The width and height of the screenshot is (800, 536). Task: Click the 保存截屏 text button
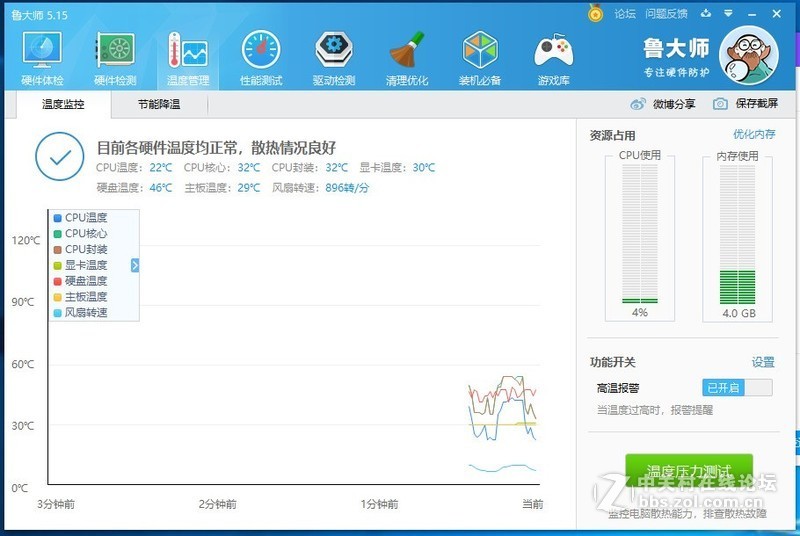tap(757, 104)
